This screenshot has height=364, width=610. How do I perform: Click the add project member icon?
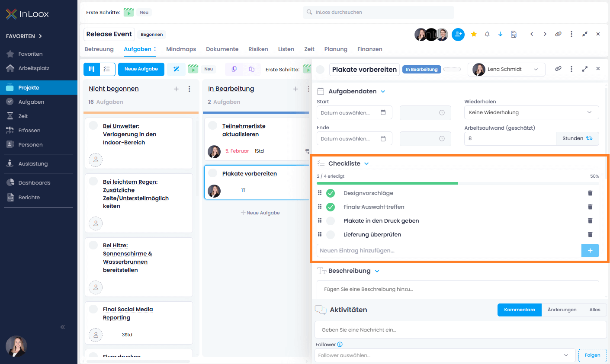point(458,35)
